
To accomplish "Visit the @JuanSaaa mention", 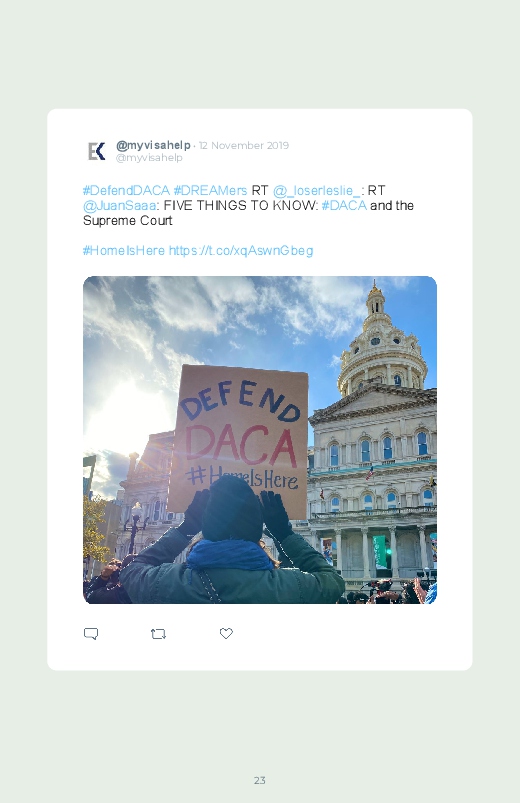I will pos(119,206).
